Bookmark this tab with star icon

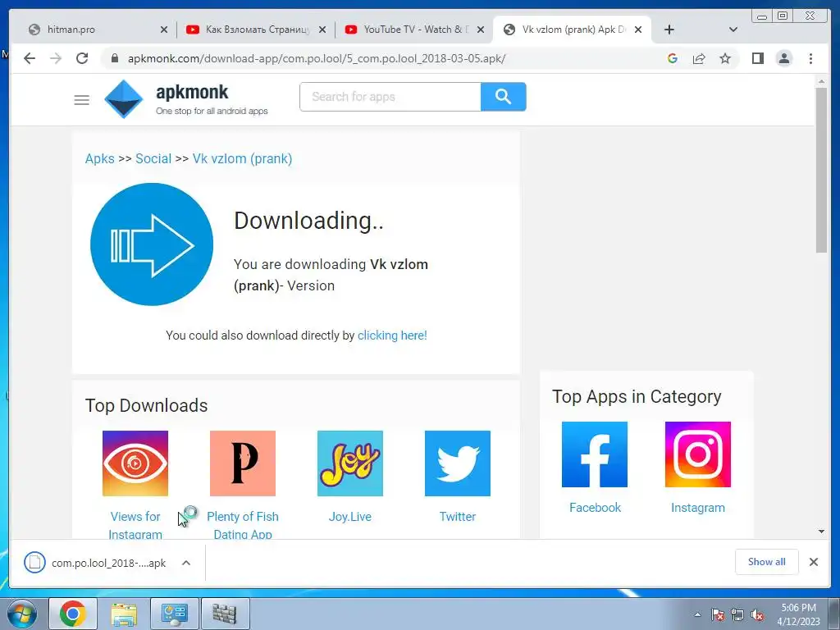point(725,58)
